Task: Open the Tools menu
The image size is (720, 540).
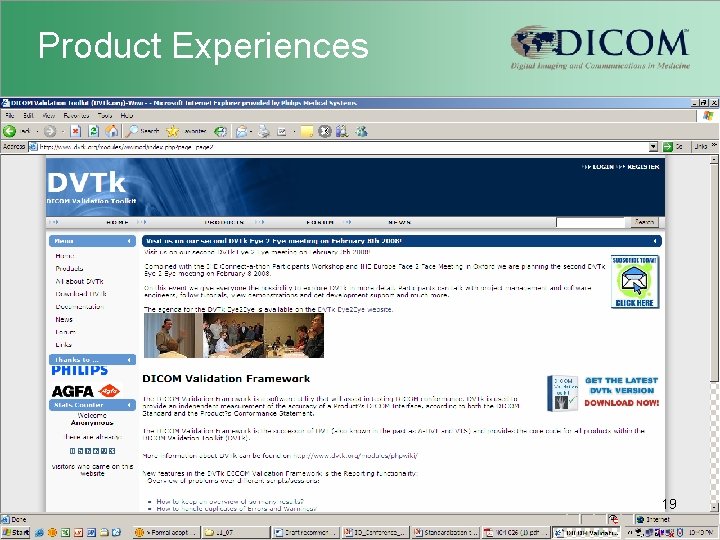Action: coord(105,116)
